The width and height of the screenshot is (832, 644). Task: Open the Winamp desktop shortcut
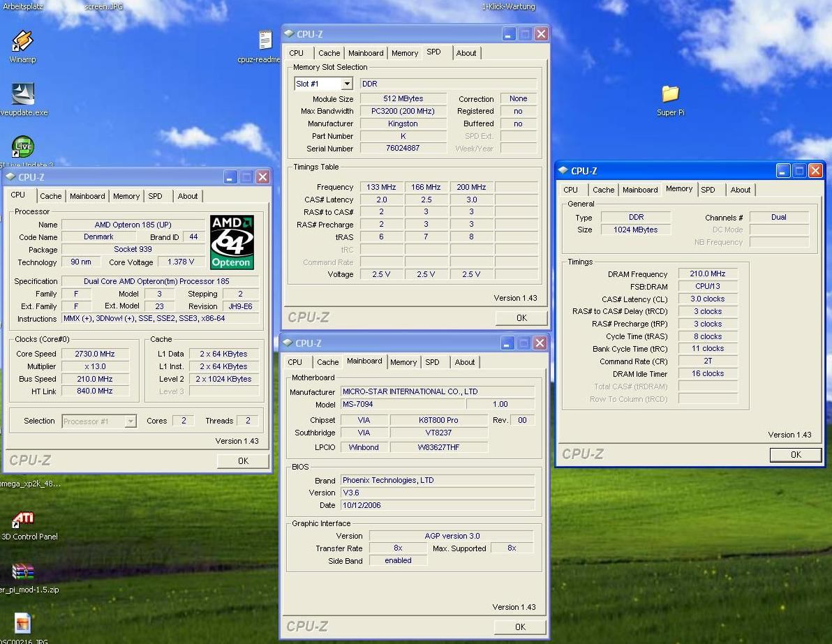pyautogui.click(x=22, y=43)
